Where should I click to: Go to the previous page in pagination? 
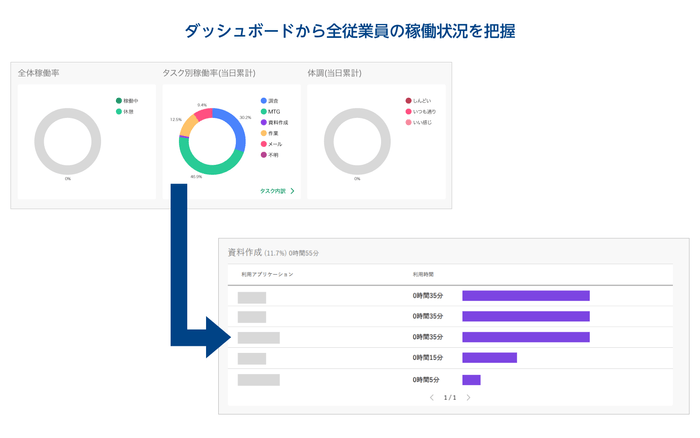point(431,398)
